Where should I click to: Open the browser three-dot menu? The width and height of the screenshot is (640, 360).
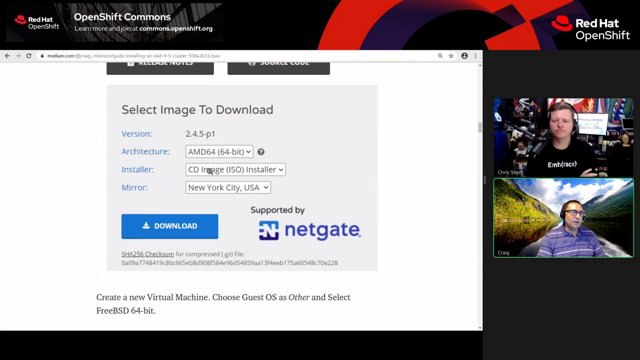coord(476,56)
